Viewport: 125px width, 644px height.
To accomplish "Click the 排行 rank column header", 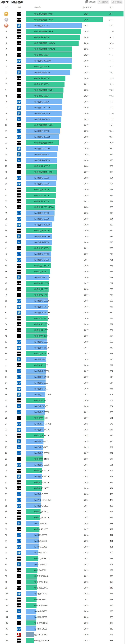I will [7, 7].
